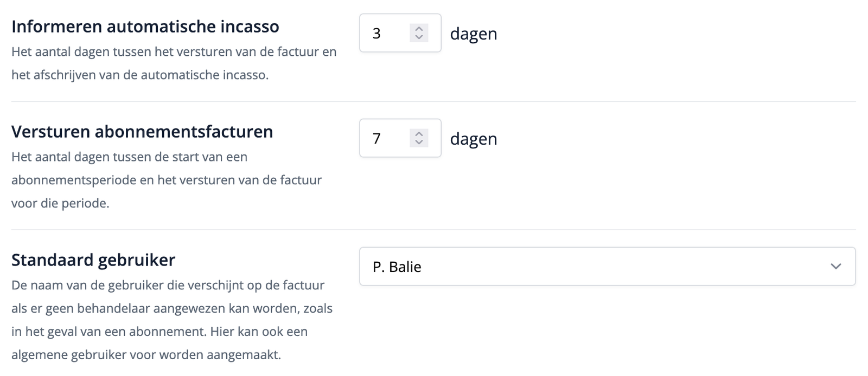This screenshot has width=868, height=376.
Task: Click the down arrow to decrease incasso days
Action: tap(419, 38)
